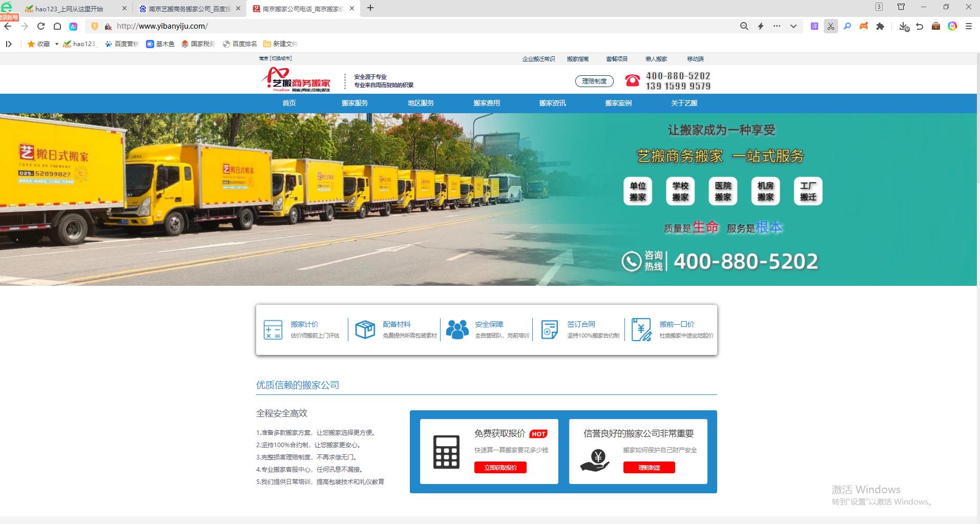This screenshot has height=524, width=980.
Task: Select the screenshot scissors tool
Action: click(831, 26)
